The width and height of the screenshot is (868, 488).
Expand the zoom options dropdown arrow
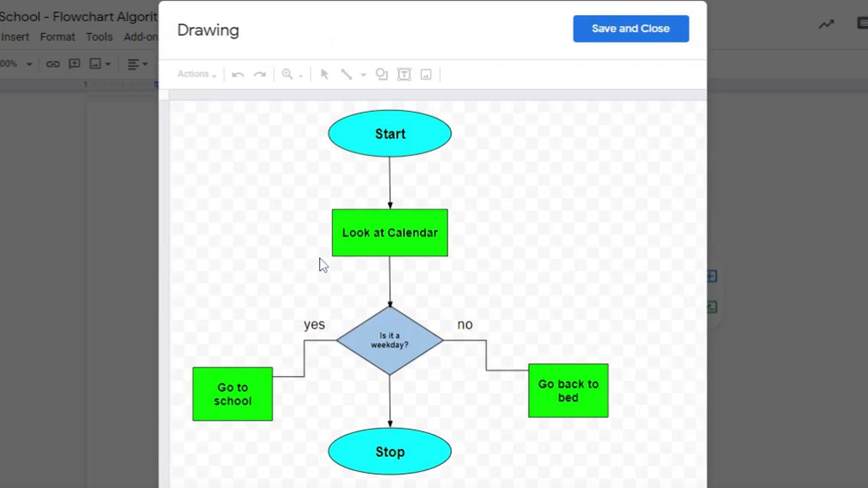(300, 75)
